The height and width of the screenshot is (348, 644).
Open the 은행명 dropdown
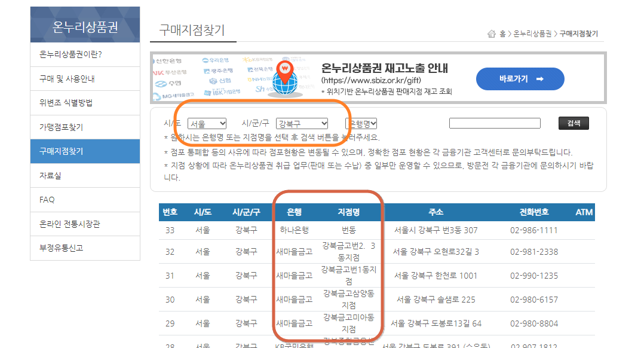pos(361,123)
